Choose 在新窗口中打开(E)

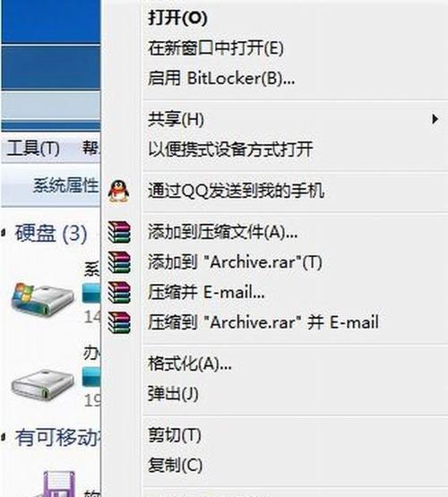point(216,48)
